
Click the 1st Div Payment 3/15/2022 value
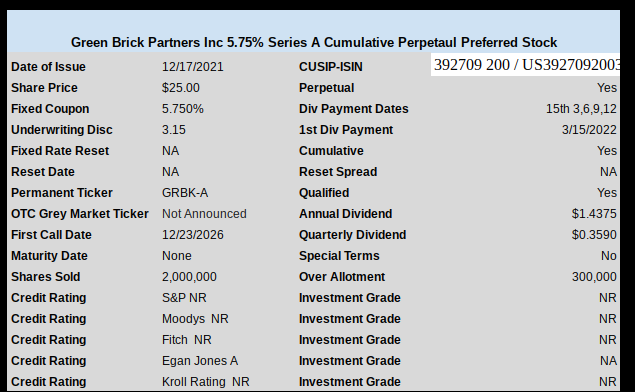[589, 130]
